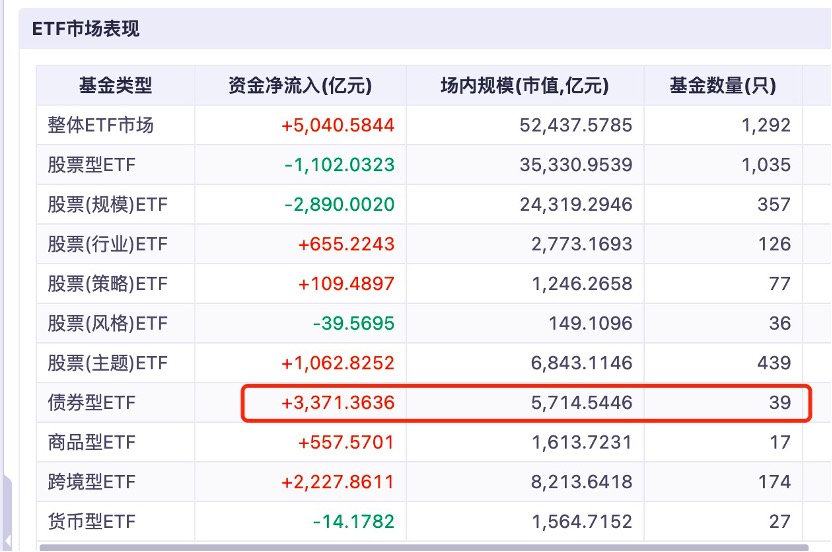Open the 股票(主题)ETF row
Viewport: 832px width, 552px height.
(x=107, y=363)
